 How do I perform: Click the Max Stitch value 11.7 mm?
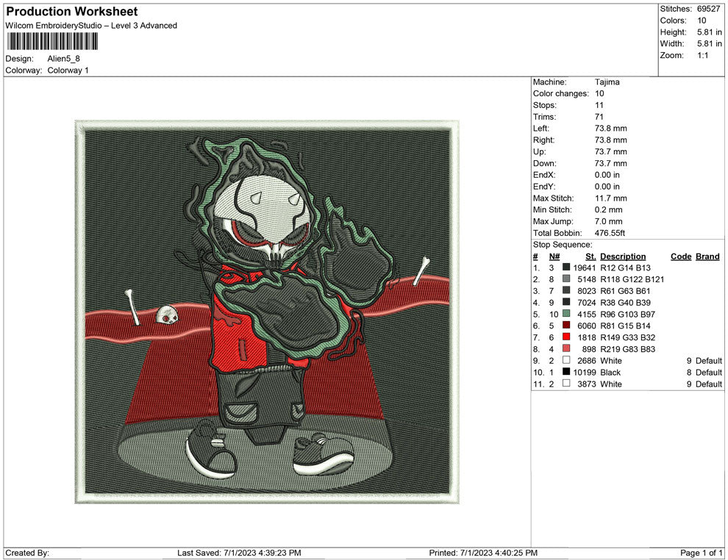click(610, 198)
